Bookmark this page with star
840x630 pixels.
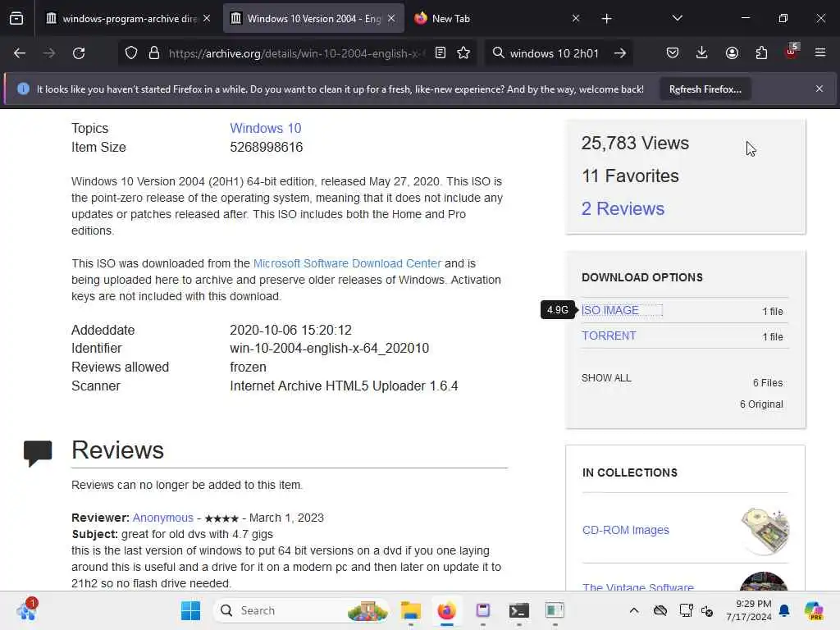[464, 53]
